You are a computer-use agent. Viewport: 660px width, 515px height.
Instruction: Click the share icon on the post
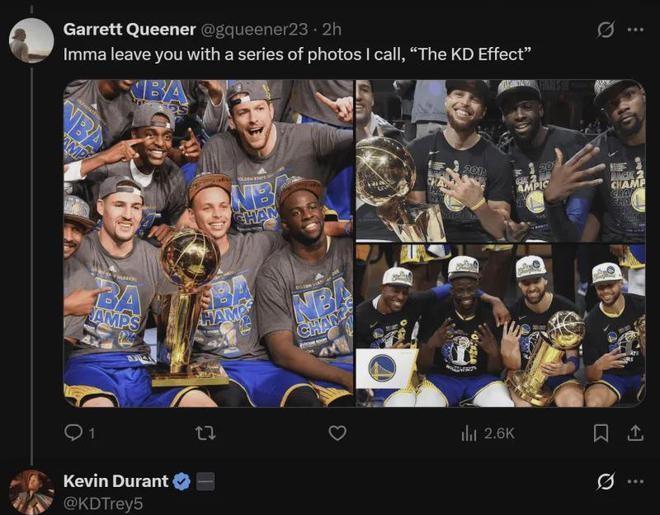(634, 433)
